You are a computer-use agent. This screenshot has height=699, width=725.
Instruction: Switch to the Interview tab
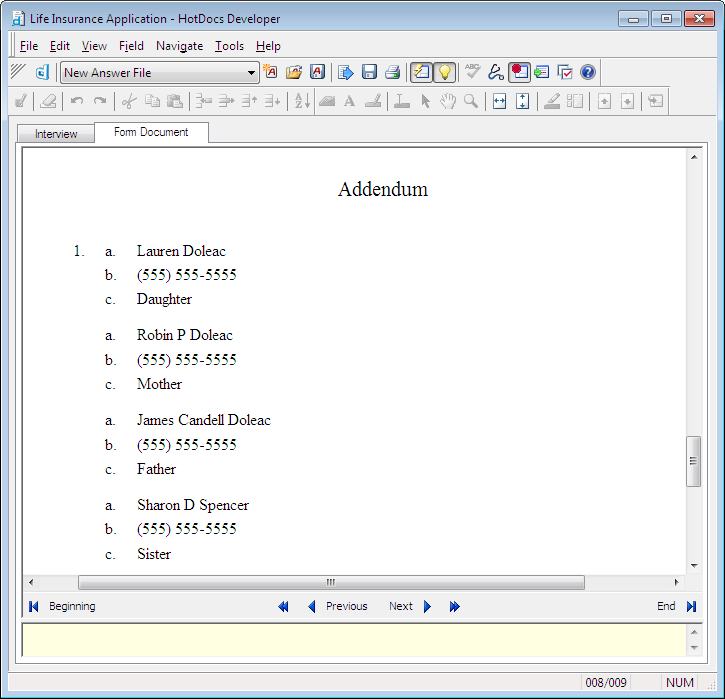click(x=56, y=134)
